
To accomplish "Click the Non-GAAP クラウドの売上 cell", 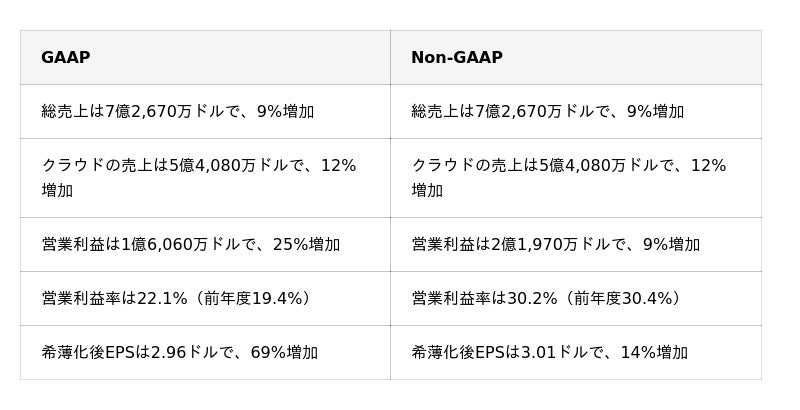I will [x=568, y=177].
